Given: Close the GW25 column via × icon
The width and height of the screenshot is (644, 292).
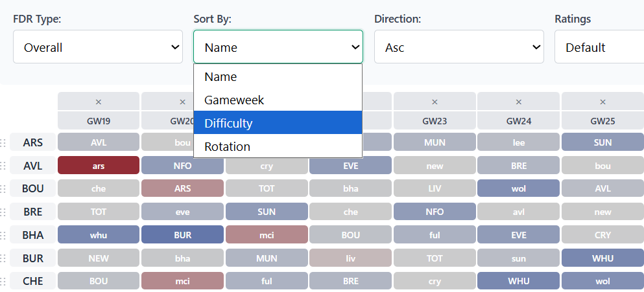Looking at the screenshot, I should (602, 102).
